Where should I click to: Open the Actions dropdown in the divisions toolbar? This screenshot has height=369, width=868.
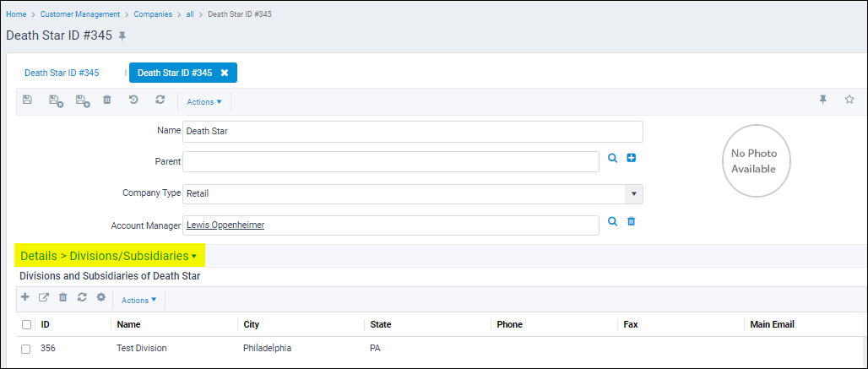pyautogui.click(x=139, y=300)
